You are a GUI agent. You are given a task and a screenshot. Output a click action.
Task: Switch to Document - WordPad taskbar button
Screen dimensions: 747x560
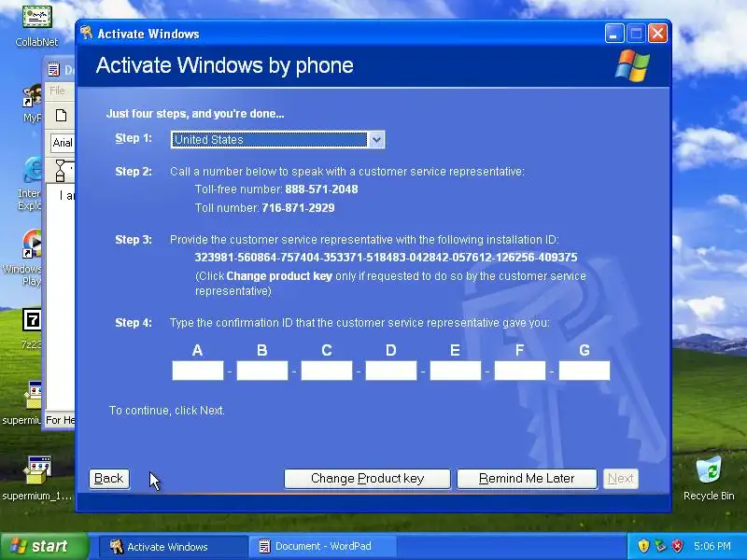tap(322, 547)
